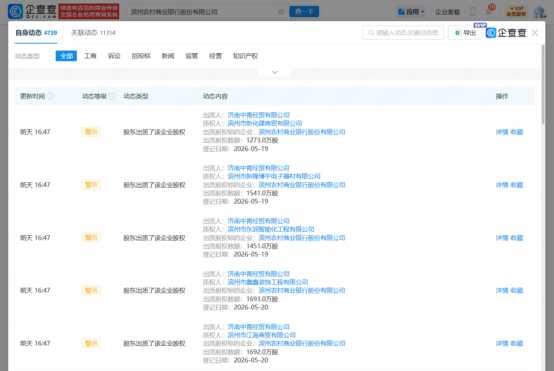Focus the dynamics keyword search field
Viewport: 554px width, 371px height.
coord(403,33)
